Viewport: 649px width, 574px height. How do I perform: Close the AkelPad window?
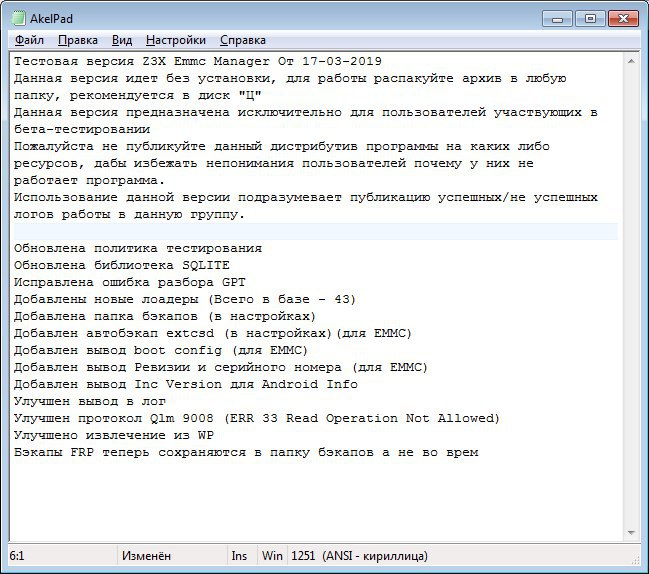pos(623,19)
